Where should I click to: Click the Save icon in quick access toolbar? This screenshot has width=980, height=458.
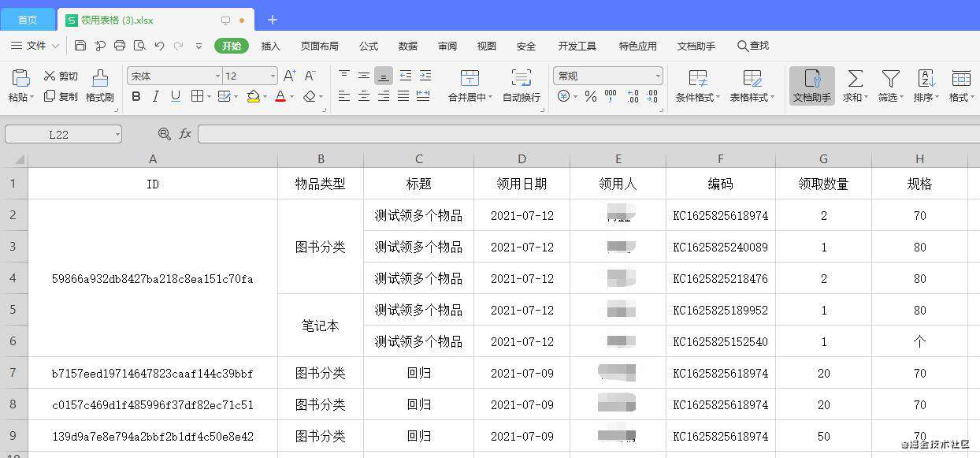80,46
